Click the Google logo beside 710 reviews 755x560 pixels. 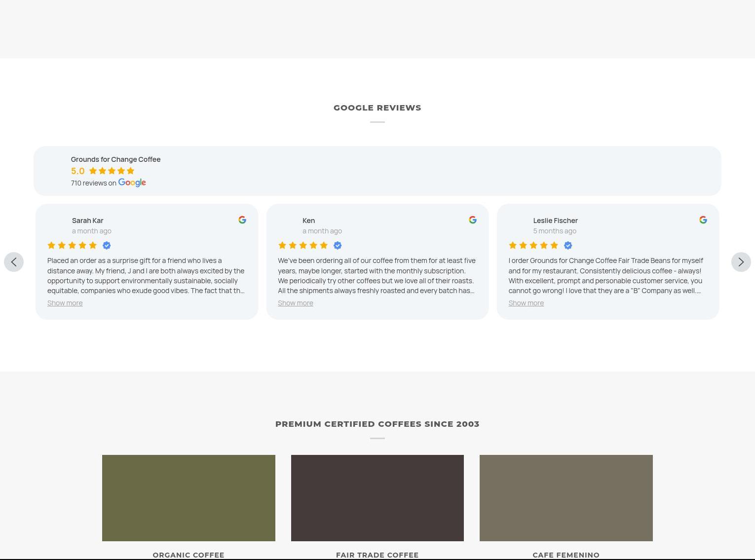pyautogui.click(x=132, y=183)
